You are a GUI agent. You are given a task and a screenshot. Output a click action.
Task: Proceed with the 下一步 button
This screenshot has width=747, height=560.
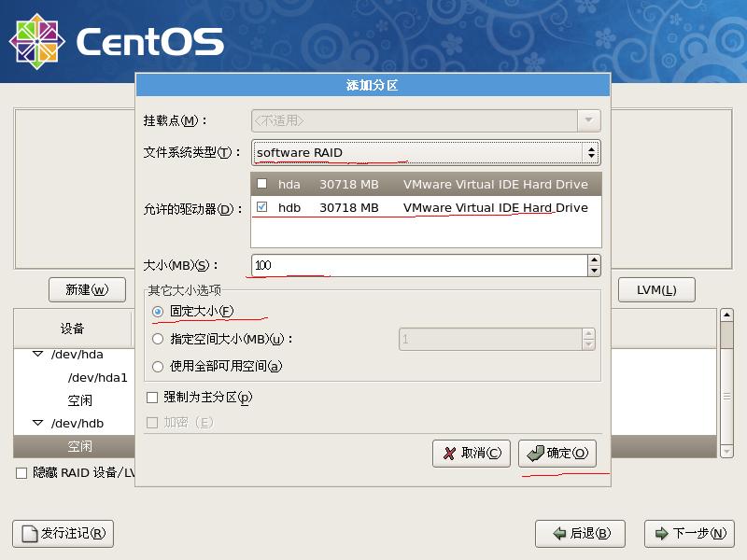[x=689, y=533]
